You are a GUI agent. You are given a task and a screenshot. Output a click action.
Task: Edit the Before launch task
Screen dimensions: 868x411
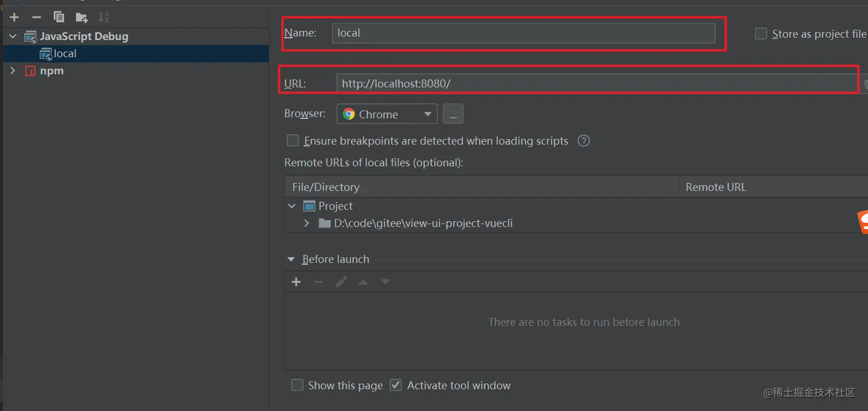(x=341, y=282)
